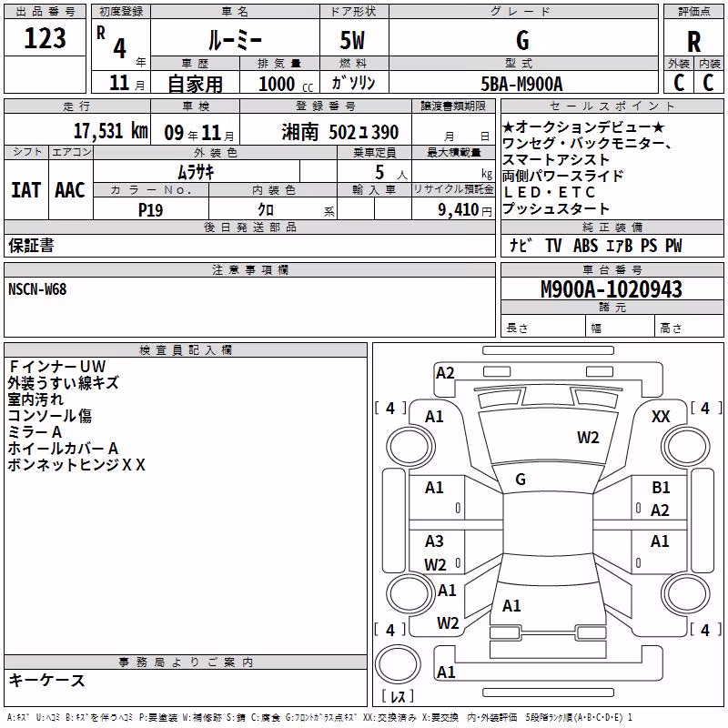Select the interior color クロ
Image resolution: width=728 pixels, height=728 pixels.
click(266, 210)
